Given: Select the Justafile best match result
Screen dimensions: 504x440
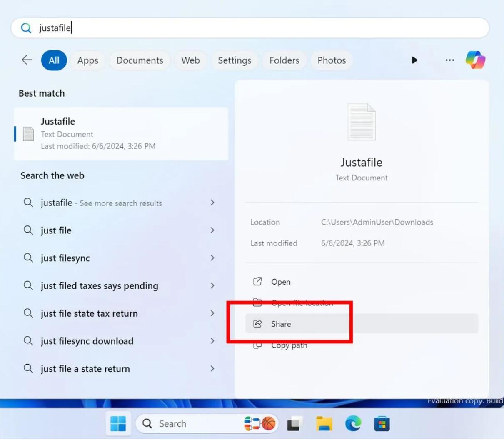Looking at the screenshot, I should click(x=121, y=133).
